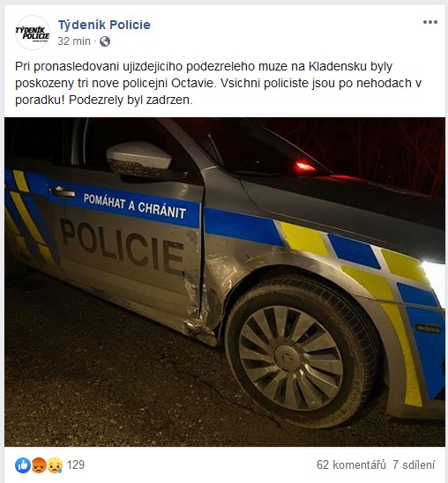The image size is (448, 483).
Task: Open the "7 sdílení" shares link
Action: coord(414,464)
